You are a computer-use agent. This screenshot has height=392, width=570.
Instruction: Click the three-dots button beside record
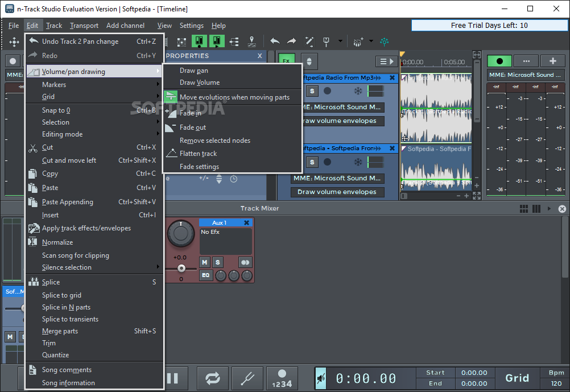[x=526, y=61]
